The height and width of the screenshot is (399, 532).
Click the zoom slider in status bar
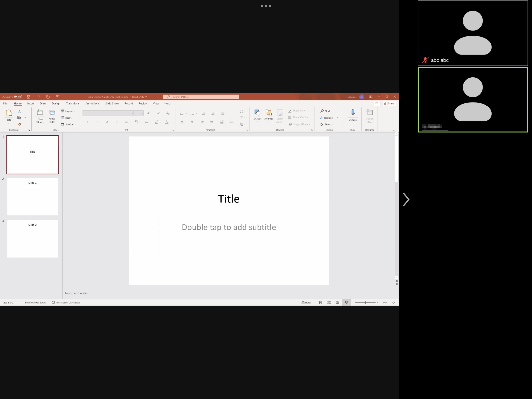pyautogui.click(x=365, y=303)
